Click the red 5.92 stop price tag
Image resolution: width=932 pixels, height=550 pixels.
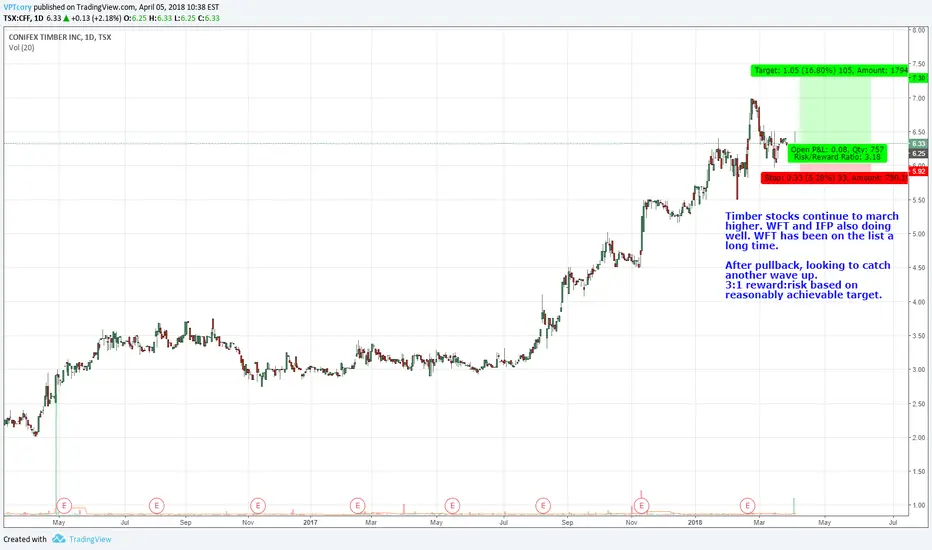pos(918,171)
